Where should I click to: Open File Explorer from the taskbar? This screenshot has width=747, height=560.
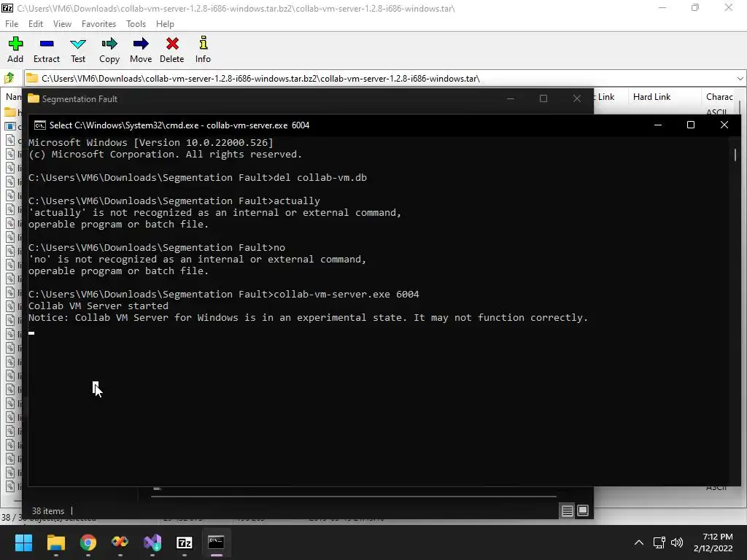[x=55, y=542]
